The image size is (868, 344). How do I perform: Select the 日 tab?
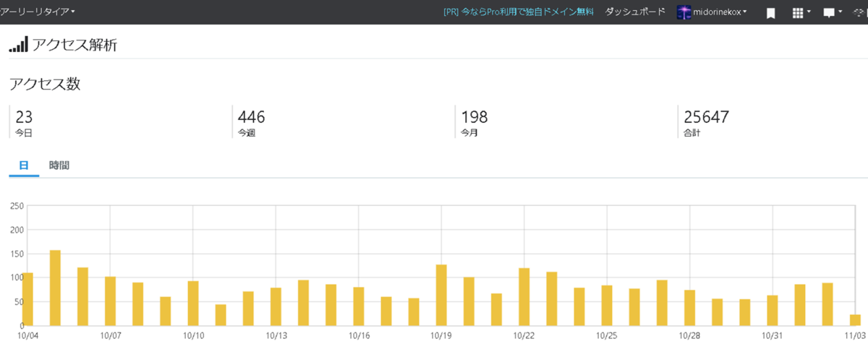pyautogui.click(x=24, y=165)
